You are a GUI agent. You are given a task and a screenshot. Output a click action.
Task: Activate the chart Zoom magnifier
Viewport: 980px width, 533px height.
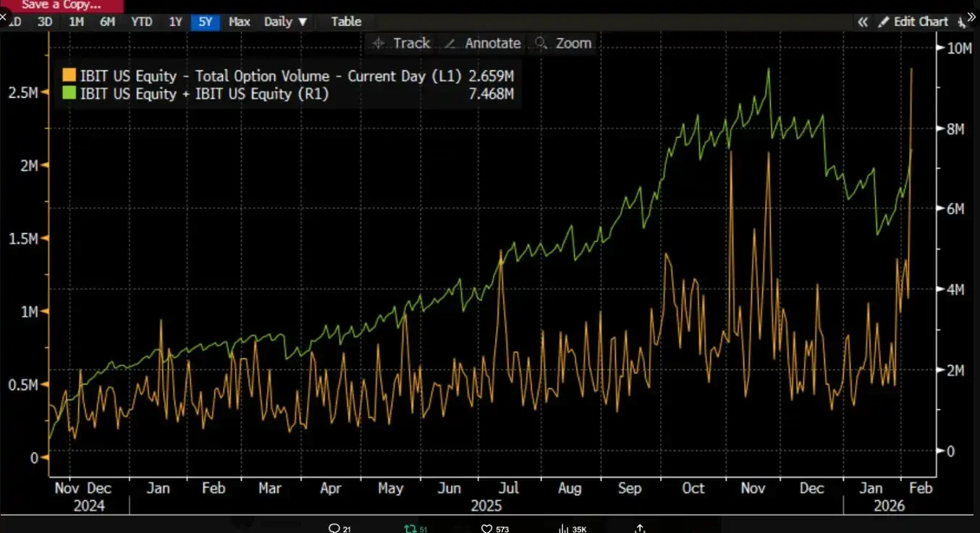[562, 43]
